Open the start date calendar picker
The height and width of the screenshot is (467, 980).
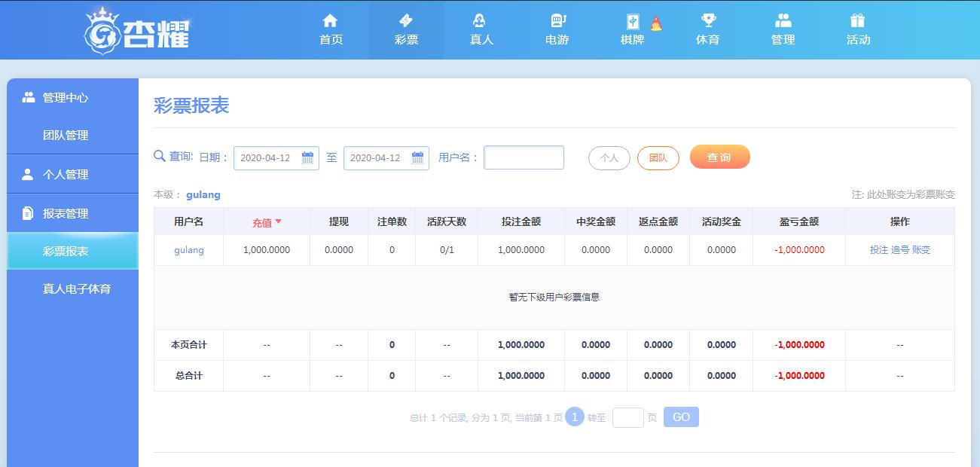click(307, 158)
